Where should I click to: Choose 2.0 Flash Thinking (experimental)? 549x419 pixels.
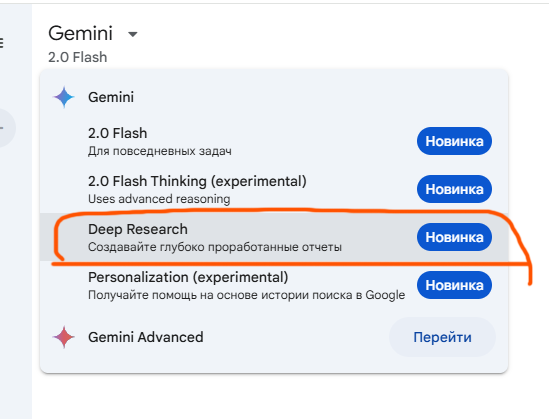(274, 189)
